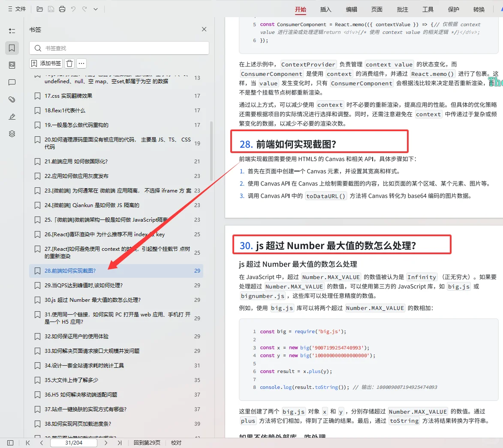Switch to the 工具 tab

tap(428, 9)
